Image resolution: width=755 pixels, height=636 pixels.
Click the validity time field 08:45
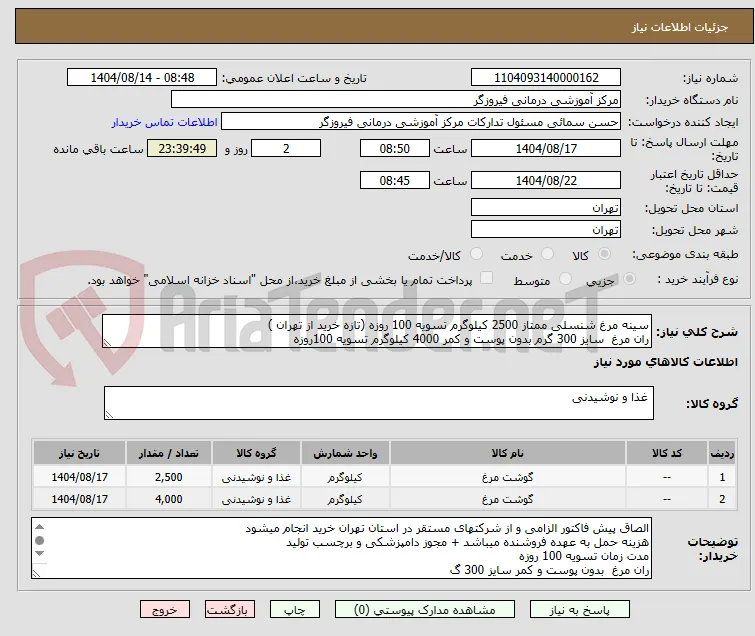[x=395, y=181]
